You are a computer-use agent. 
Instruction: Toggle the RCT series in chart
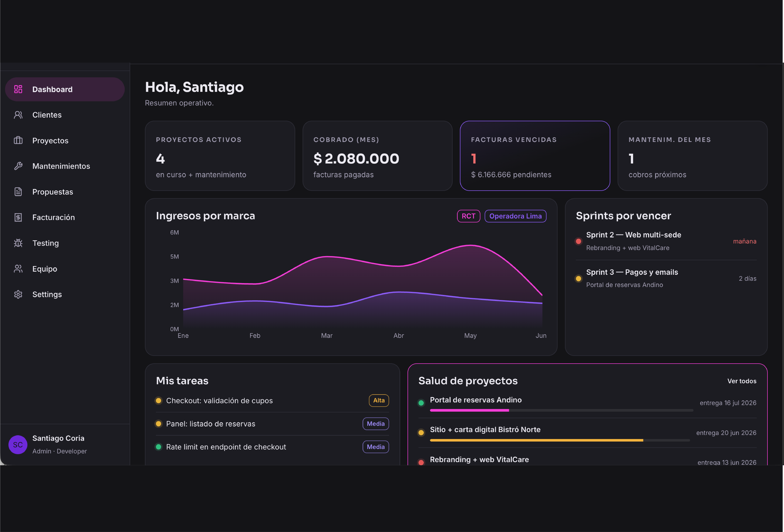(x=468, y=216)
